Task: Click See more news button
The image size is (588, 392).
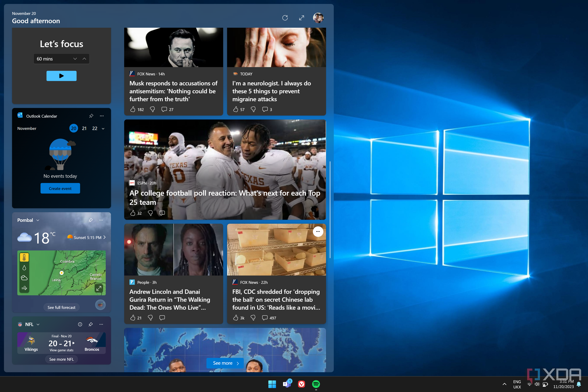Action: tap(225, 363)
